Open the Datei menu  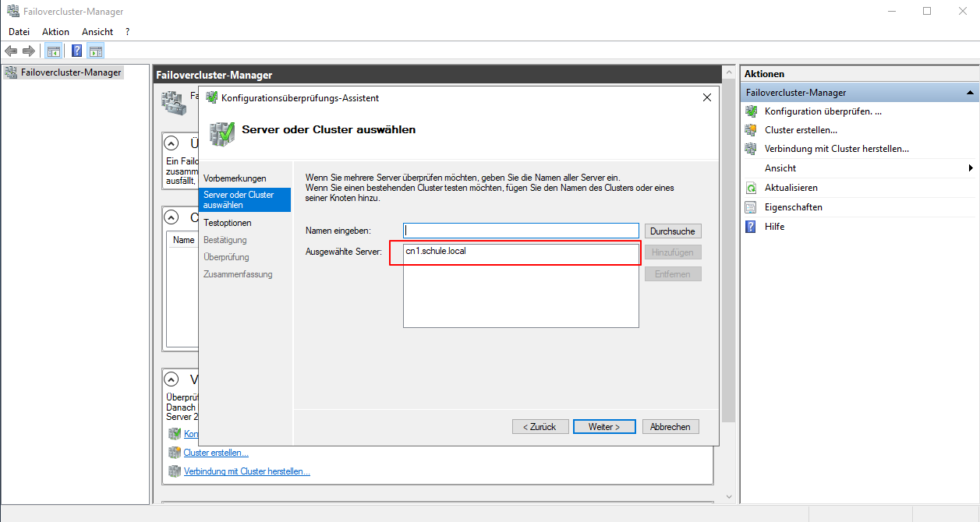[x=19, y=31]
